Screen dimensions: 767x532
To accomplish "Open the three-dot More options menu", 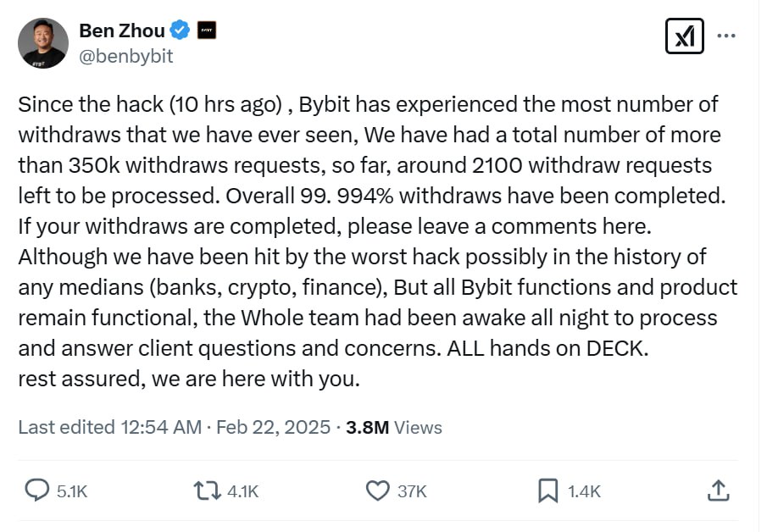I will 726,36.
